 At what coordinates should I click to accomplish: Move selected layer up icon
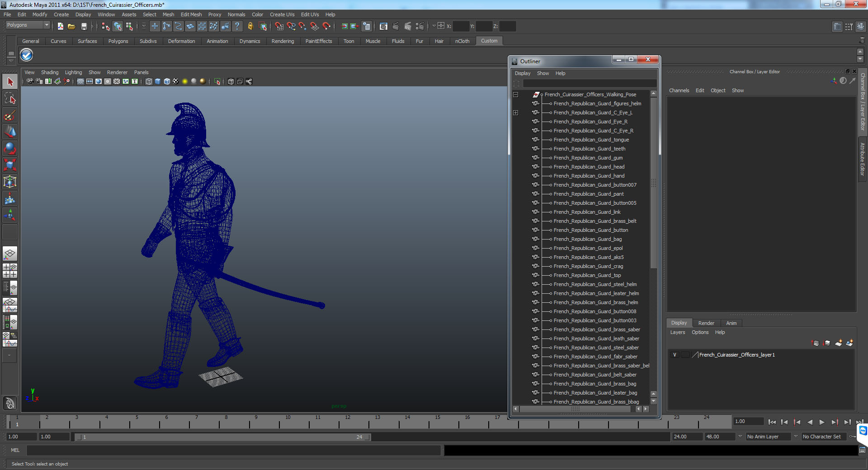pos(816,343)
